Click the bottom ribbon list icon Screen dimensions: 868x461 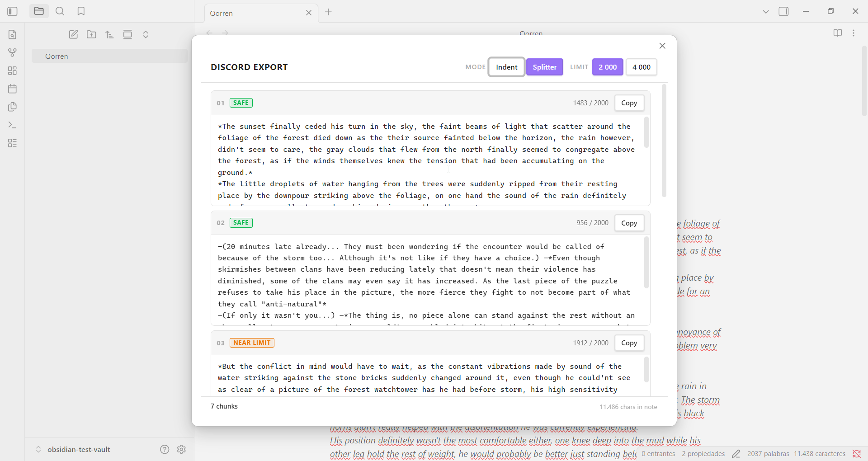click(x=13, y=143)
